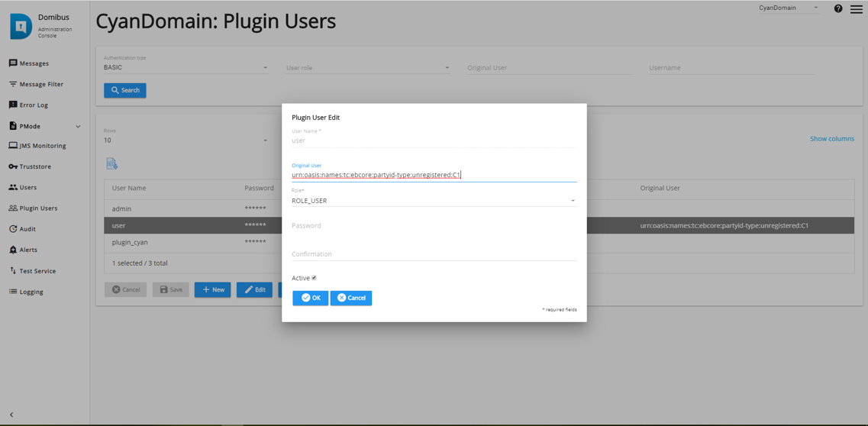Click the Truststore key icon

pos(13,166)
